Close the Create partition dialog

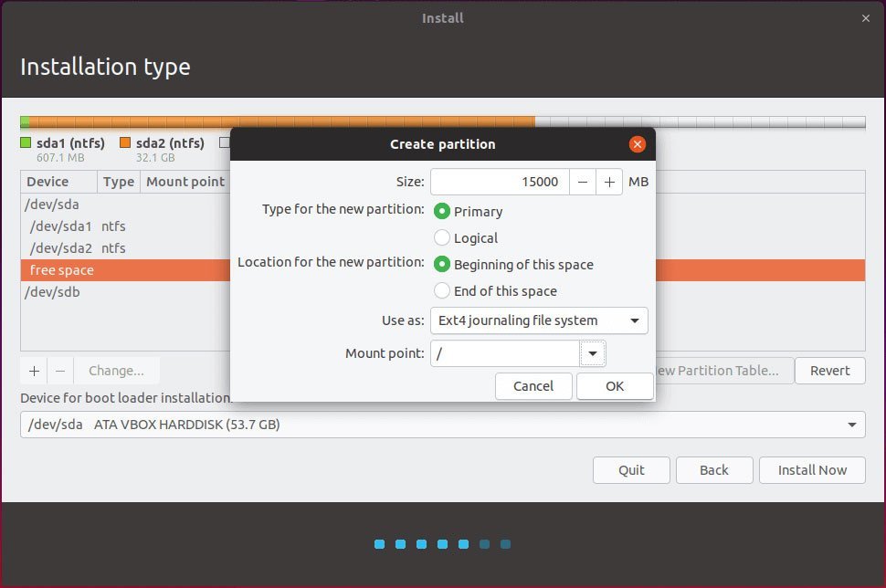point(637,144)
